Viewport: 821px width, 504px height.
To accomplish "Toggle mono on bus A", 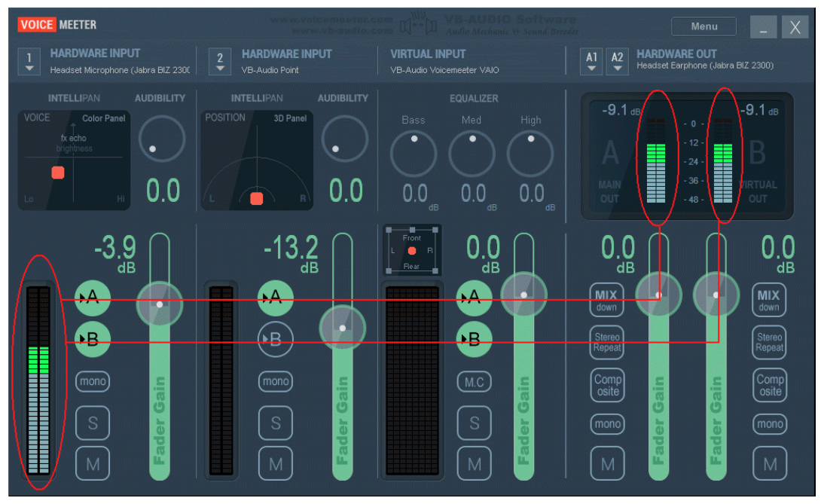I will tap(607, 423).
